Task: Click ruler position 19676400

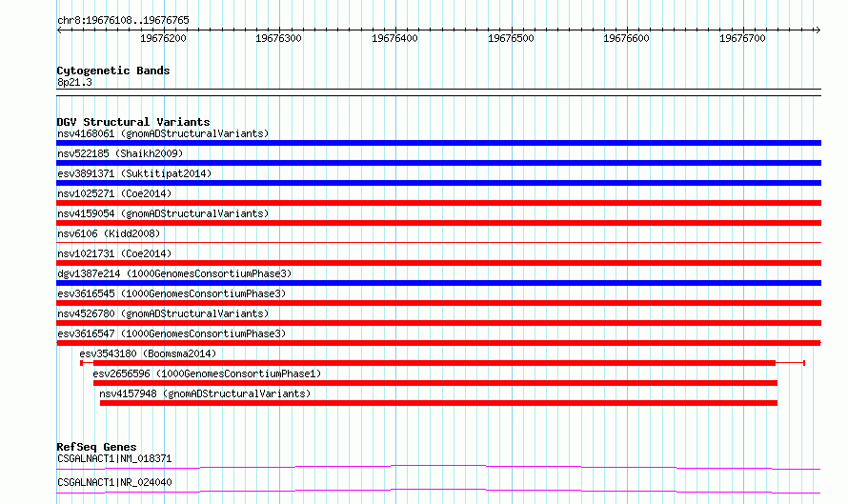Action: coord(394,38)
